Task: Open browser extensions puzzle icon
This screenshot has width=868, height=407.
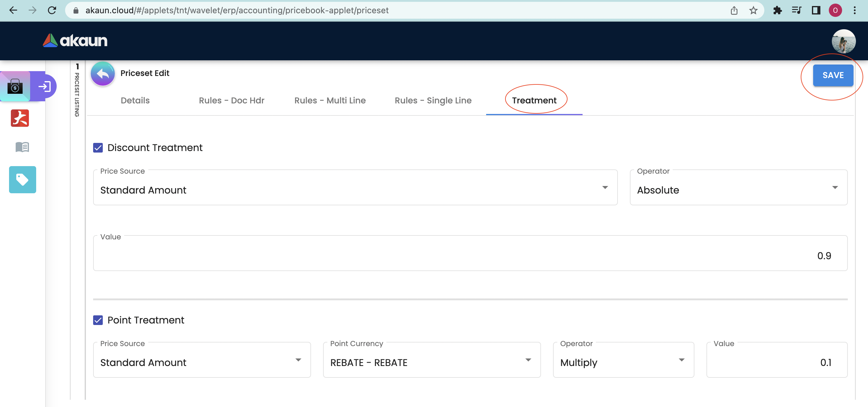Action: [777, 11]
